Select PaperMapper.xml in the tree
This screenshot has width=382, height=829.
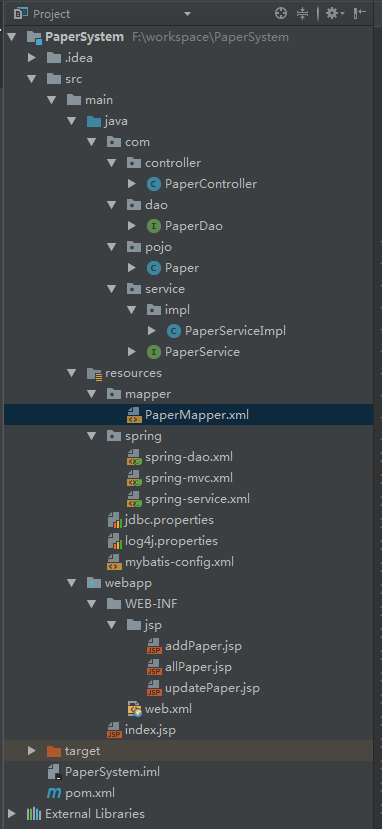pos(188,415)
